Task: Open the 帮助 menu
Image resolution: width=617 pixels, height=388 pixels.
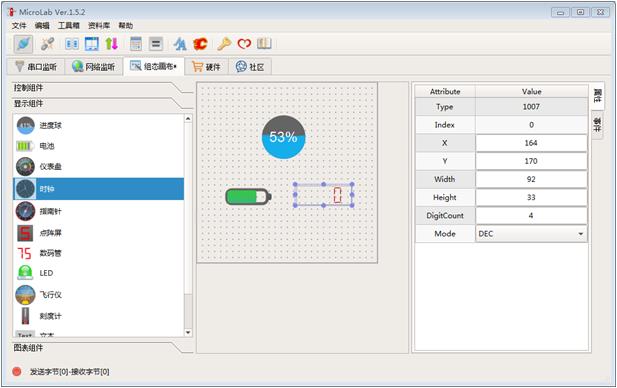Action: (126, 26)
